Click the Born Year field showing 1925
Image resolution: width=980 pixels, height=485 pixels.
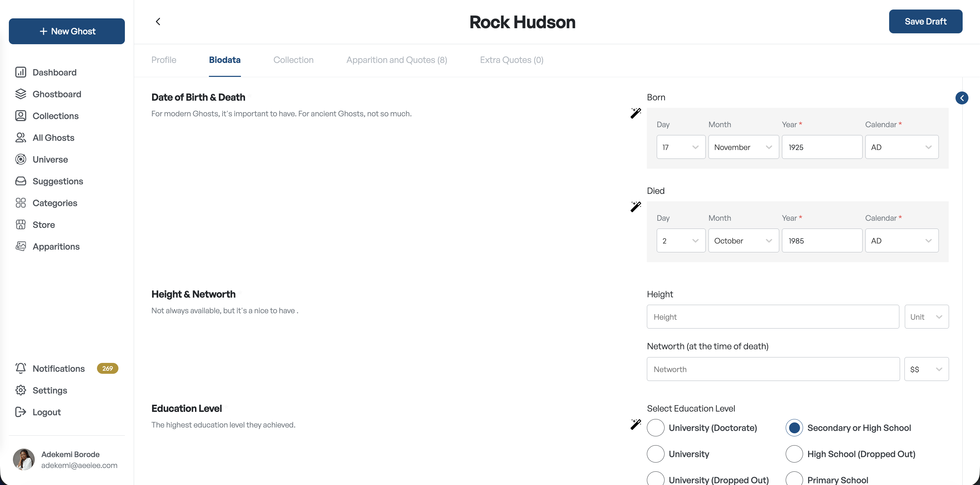click(x=822, y=147)
